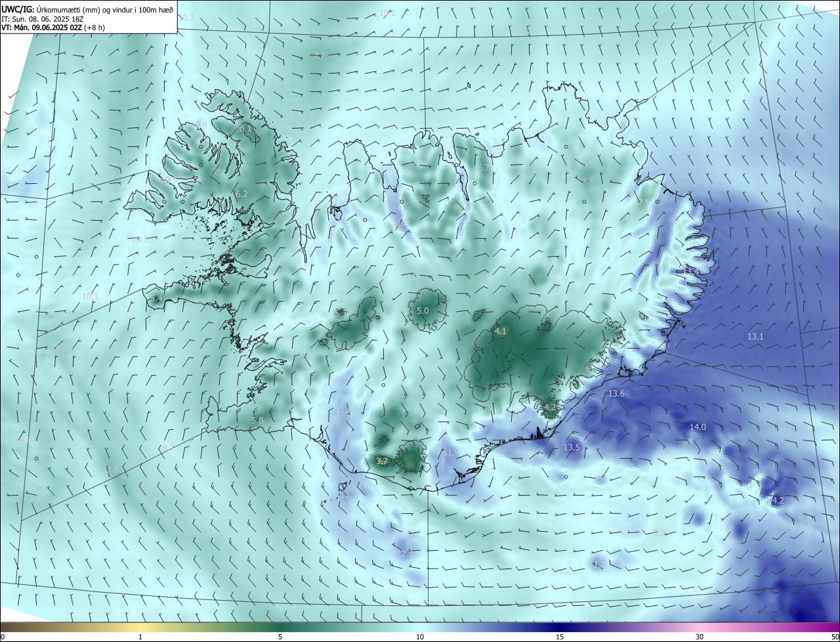Click the 6.7 value in north Iceland

tap(484, 168)
